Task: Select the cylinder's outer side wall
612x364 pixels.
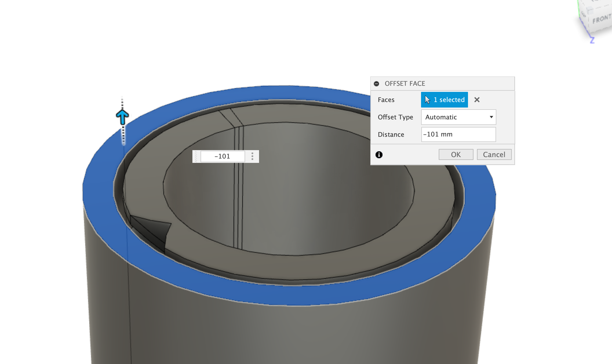Action: pos(290,333)
